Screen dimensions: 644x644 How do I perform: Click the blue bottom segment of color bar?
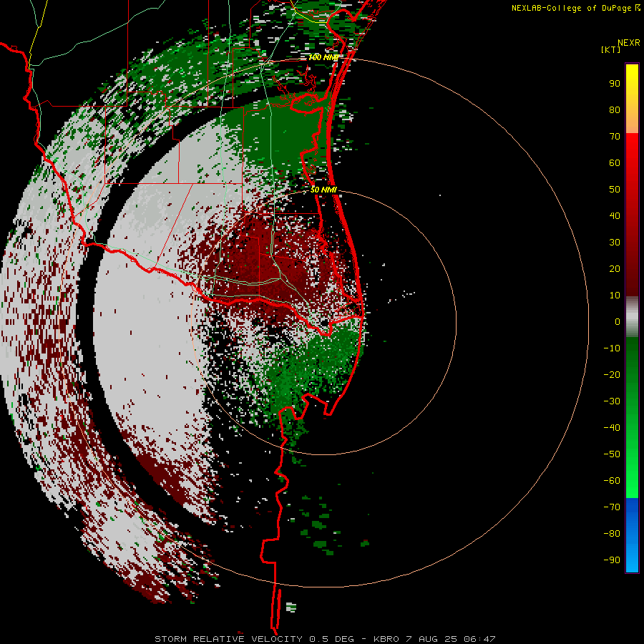tap(632, 535)
